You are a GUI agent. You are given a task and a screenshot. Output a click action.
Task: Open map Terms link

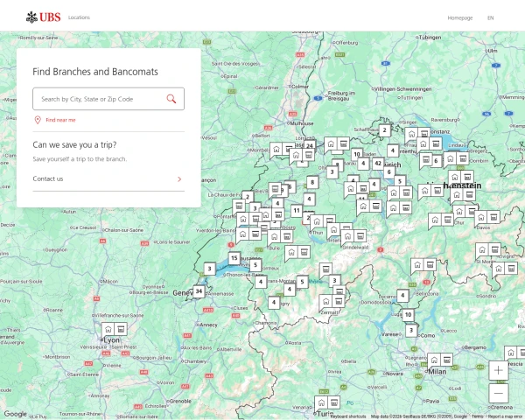[x=478, y=416]
